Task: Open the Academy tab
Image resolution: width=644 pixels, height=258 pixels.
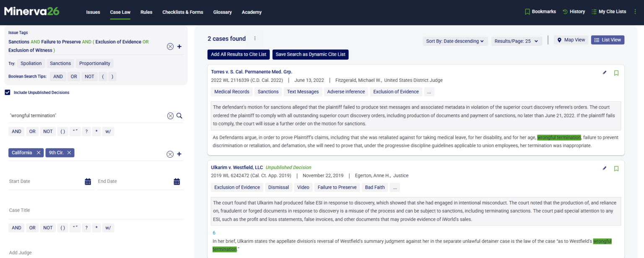Action: coord(252,12)
